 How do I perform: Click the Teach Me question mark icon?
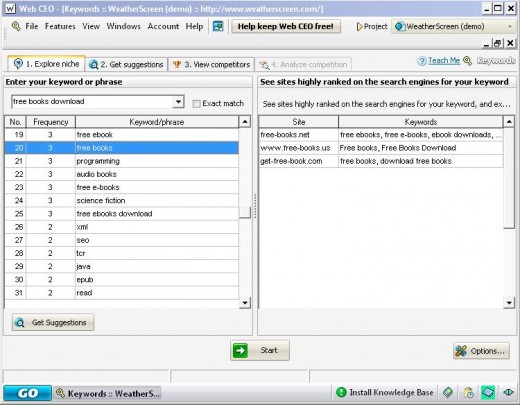click(x=422, y=61)
